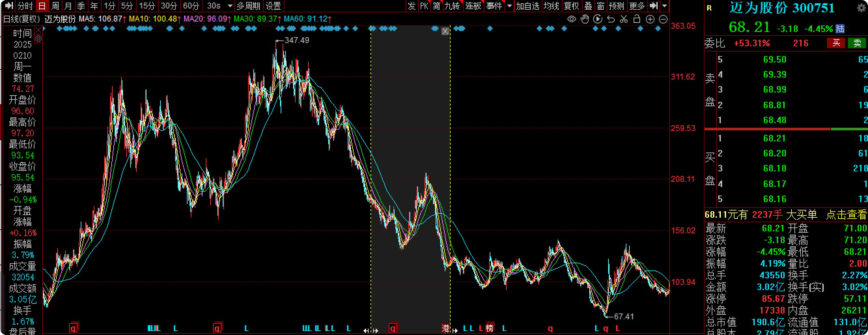Viewport: 868px width, 335px height.
Task: Open the 30s period dropdown arrow
Action: (230, 6)
